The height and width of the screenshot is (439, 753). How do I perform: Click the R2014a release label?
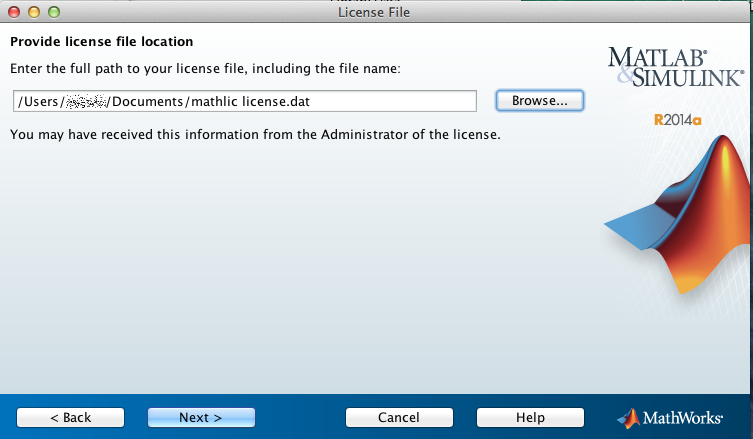(x=678, y=120)
